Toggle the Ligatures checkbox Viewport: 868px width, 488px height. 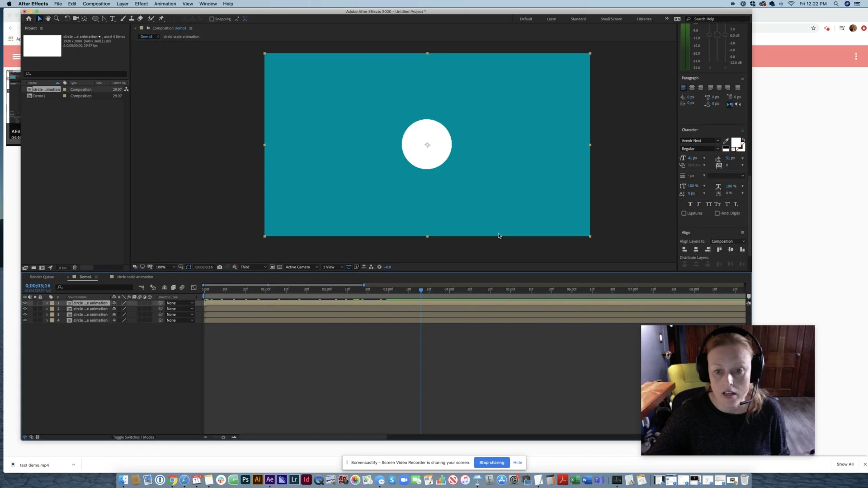click(684, 213)
